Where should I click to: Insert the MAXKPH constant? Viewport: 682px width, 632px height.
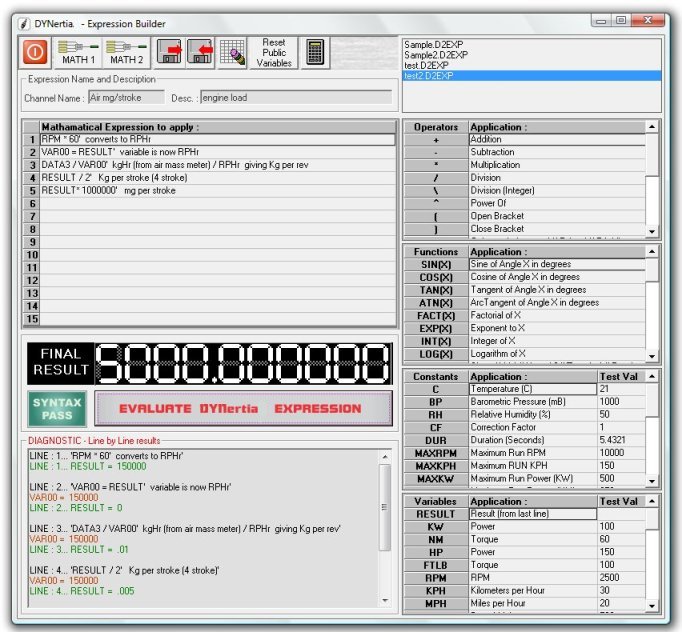tap(436, 466)
